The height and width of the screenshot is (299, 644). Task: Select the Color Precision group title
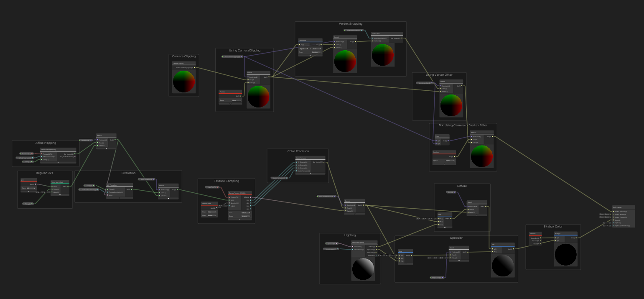(x=298, y=151)
